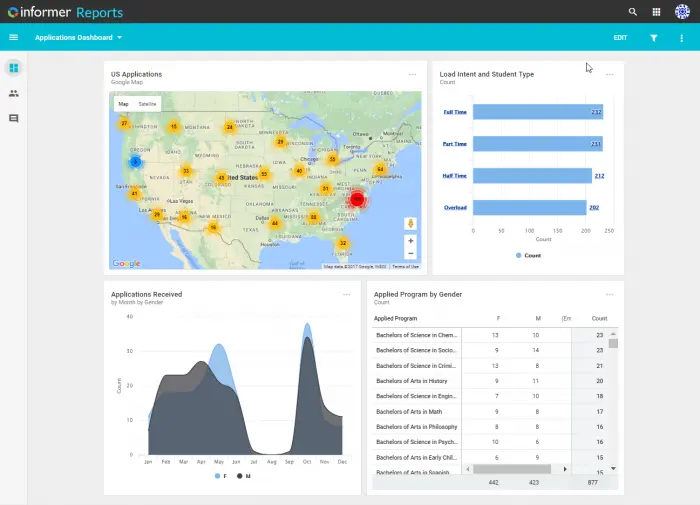Click the search magnifier icon
Image resolution: width=700 pixels, height=505 pixels.
click(633, 12)
